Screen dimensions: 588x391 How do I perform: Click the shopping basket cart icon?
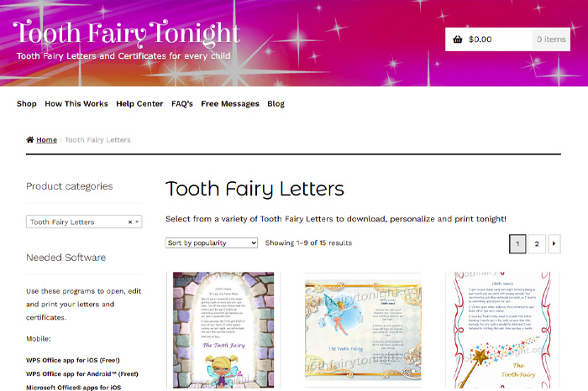point(458,39)
